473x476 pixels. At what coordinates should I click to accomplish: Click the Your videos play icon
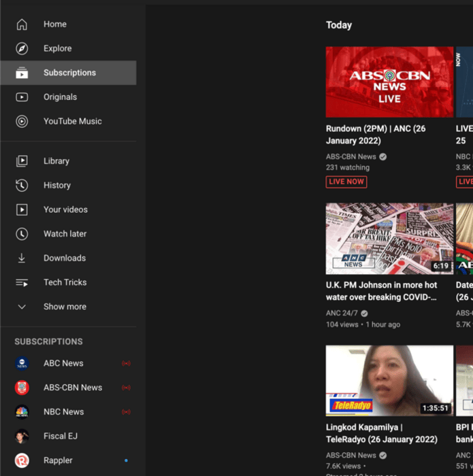click(x=22, y=209)
